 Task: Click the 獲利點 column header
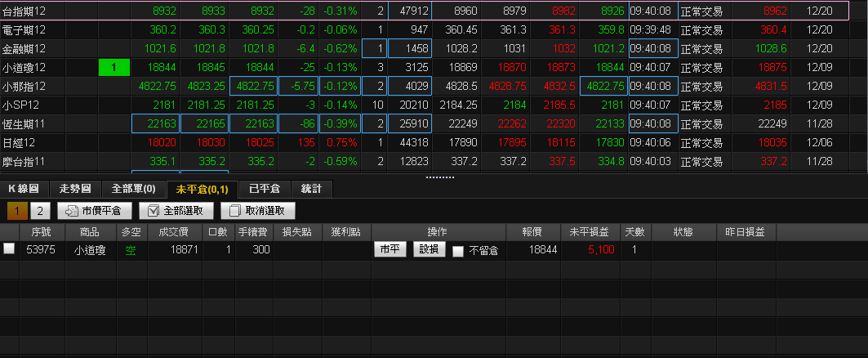347,232
